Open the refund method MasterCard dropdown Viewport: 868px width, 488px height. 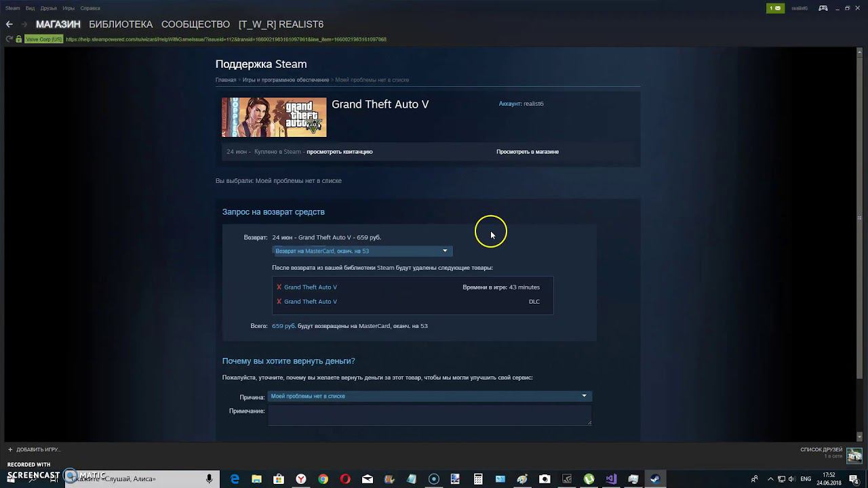click(362, 251)
